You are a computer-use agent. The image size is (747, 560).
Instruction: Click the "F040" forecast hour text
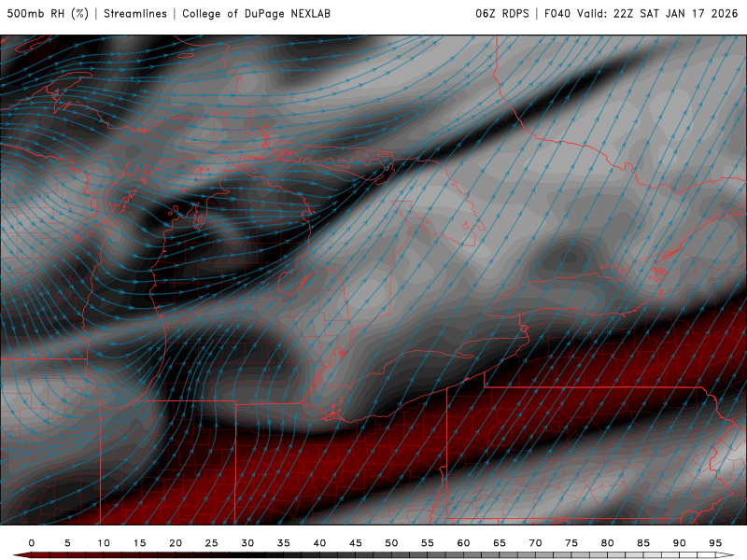(x=557, y=14)
